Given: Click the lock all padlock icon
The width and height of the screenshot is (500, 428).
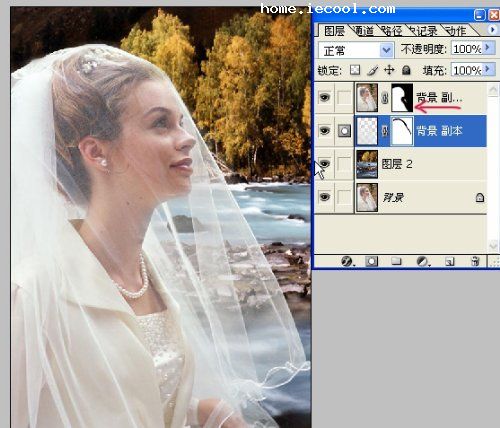Looking at the screenshot, I should coord(406,70).
